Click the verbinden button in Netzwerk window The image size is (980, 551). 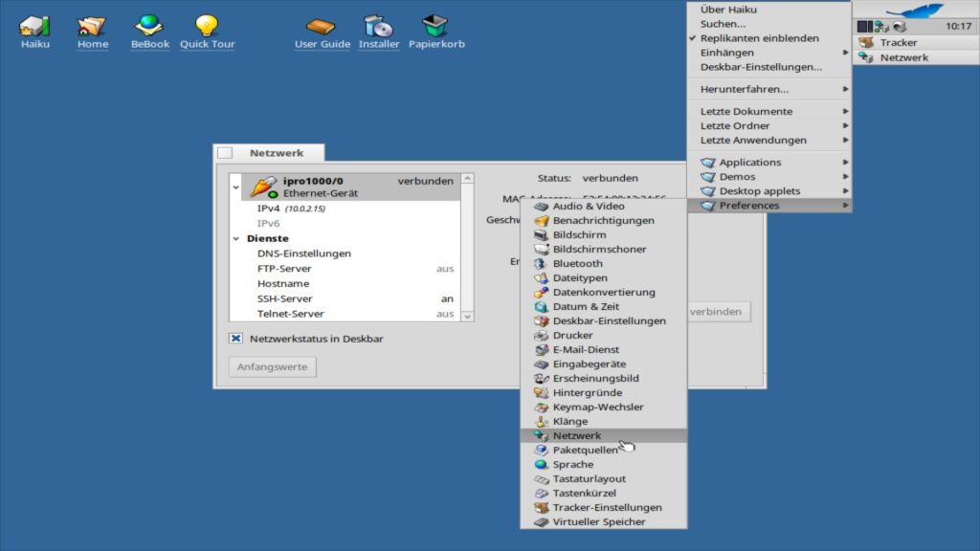(x=718, y=312)
